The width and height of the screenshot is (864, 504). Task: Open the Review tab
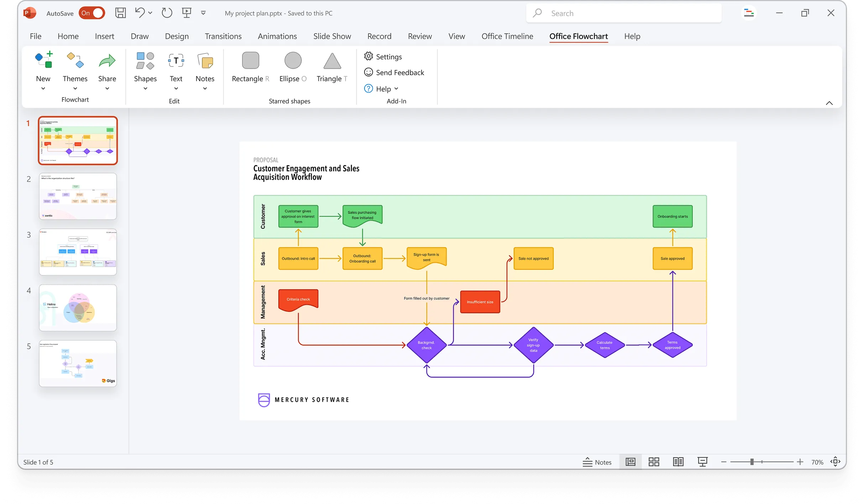pos(420,36)
